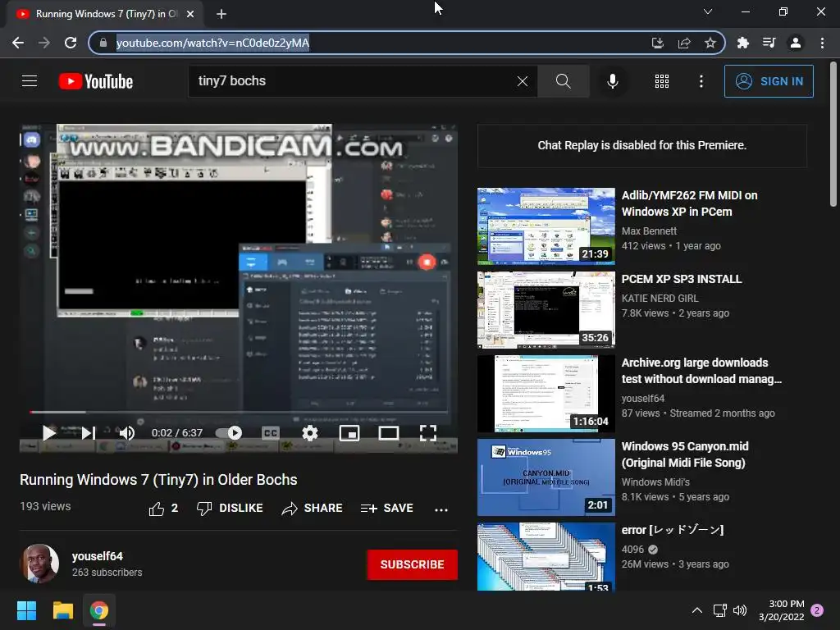840x630 pixels.
Task: Seek on the video progress bar
Action: tap(239, 412)
